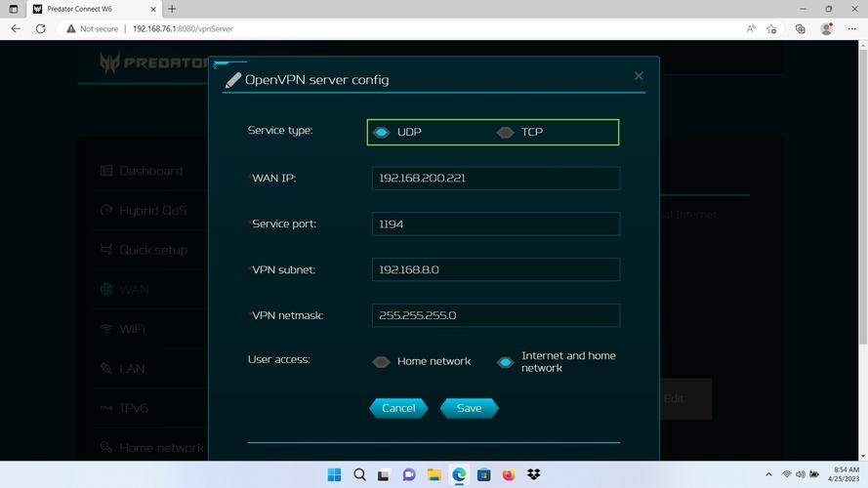Open Hybrid QoS in the sidebar
The image size is (868, 488).
point(153,211)
